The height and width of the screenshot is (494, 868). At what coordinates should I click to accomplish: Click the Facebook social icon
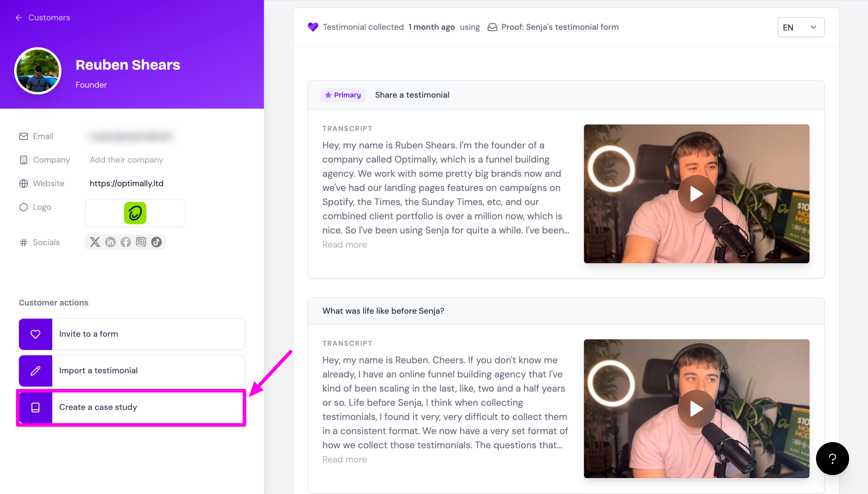click(125, 242)
